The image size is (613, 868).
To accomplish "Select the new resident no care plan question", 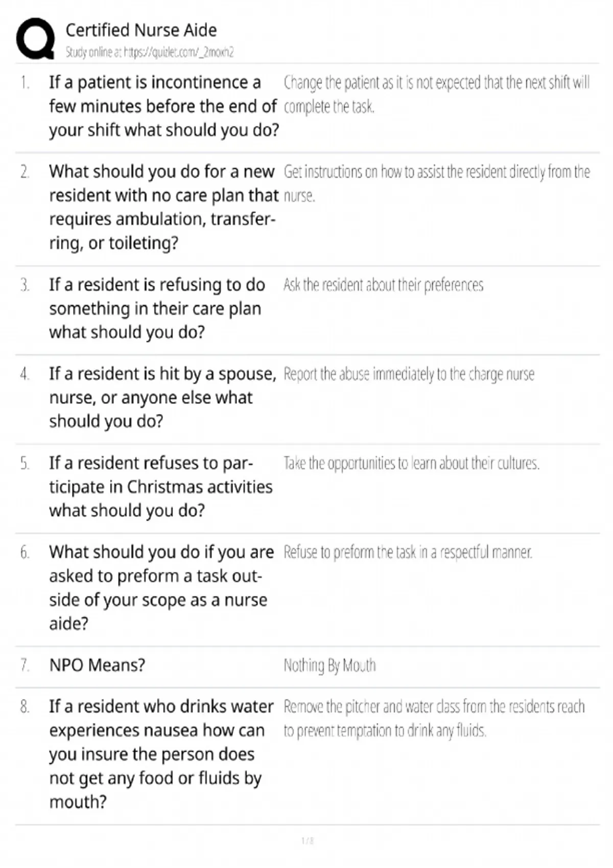I will (163, 207).
